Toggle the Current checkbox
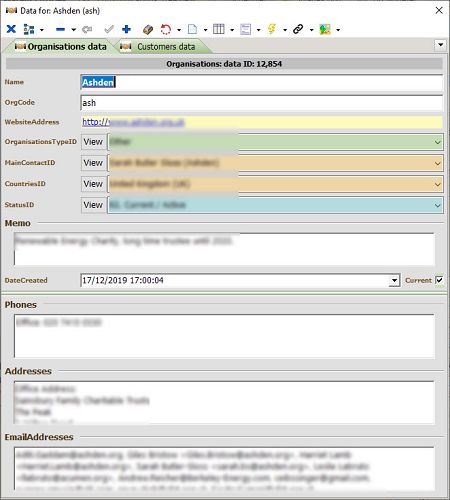 pos(439,280)
